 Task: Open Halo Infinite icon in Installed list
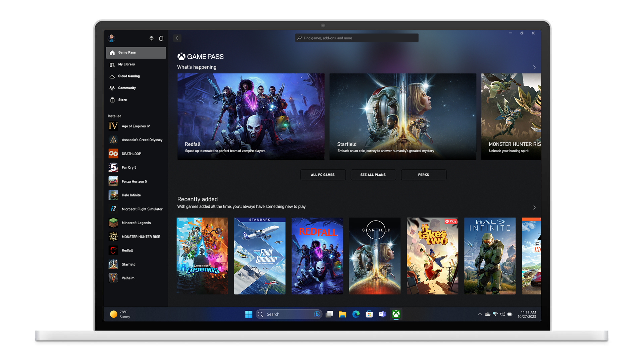click(113, 195)
